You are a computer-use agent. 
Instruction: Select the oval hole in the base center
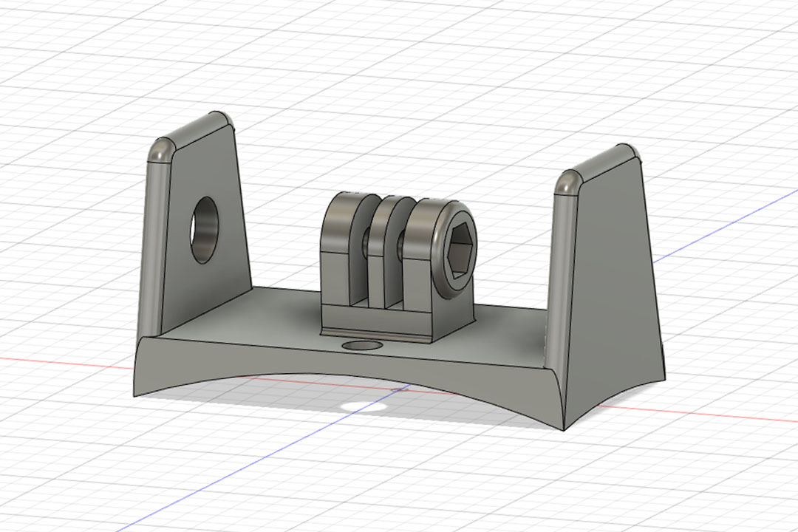tap(360, 344)
